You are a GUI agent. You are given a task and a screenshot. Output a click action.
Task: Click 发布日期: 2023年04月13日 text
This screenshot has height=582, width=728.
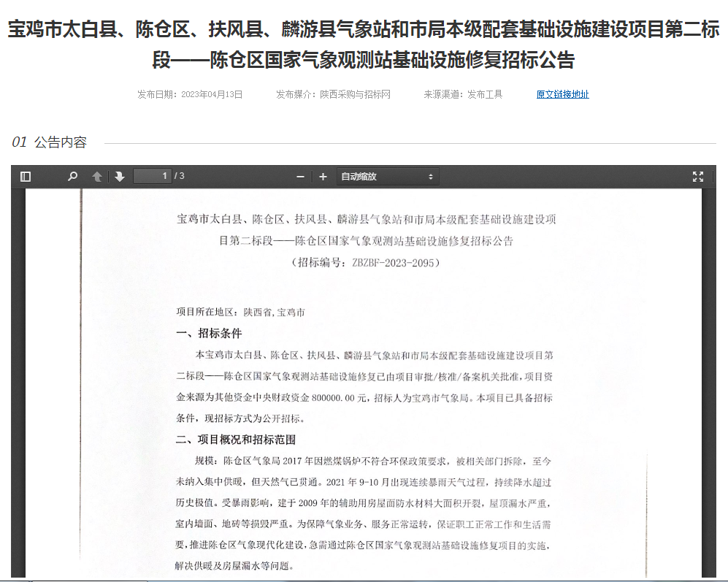pyautogui.click(x=190, y=94)
